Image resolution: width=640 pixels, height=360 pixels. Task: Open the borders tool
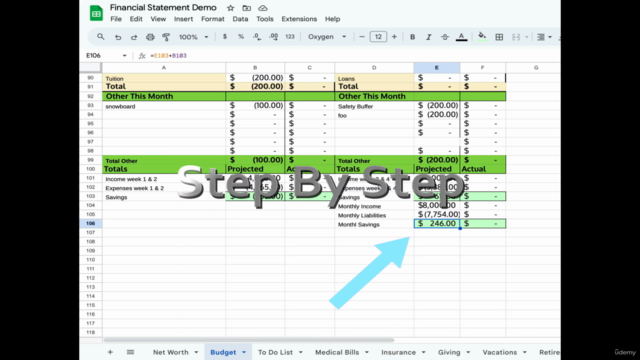coord(499,37)
